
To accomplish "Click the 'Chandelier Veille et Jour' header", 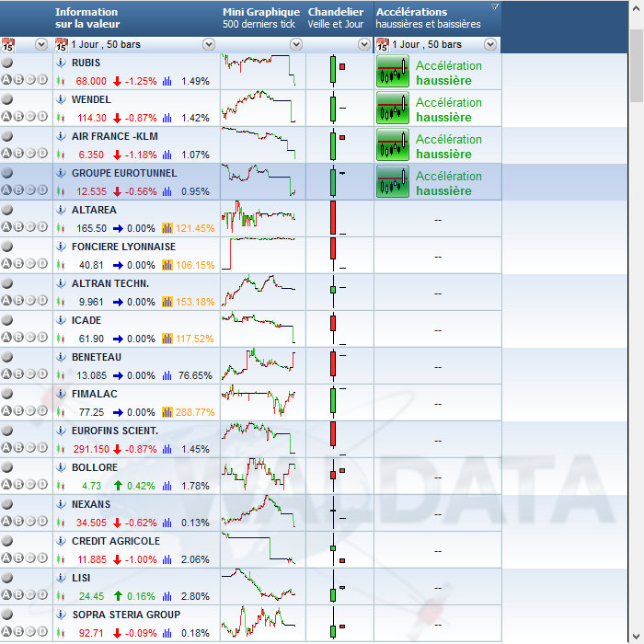I will [x=336, y=18].
